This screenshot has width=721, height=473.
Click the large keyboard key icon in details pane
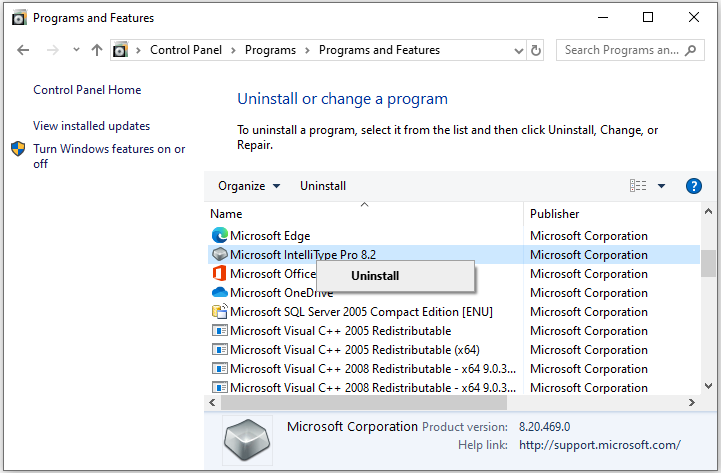247,440
